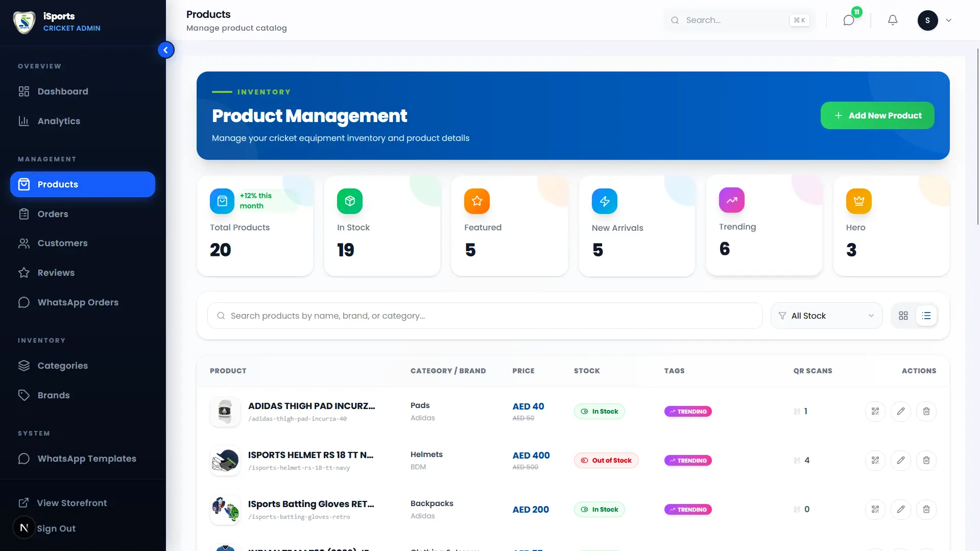Screen dimensions: 980x551
Task: Click the user avatar S
Action: pyautogui.click(x=927, y=20)
